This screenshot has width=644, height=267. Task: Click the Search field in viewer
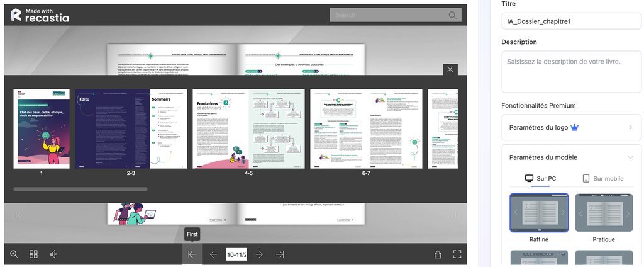tap(396, 15)
